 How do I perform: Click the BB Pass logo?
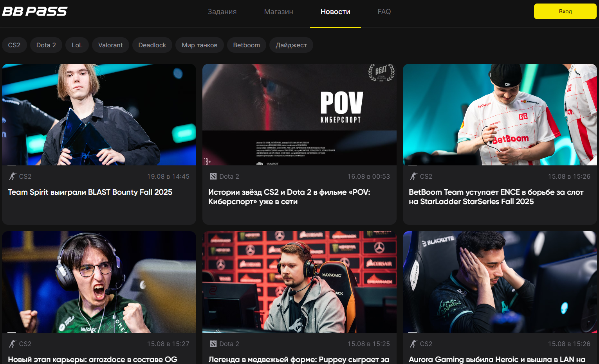tap(35, 11)
